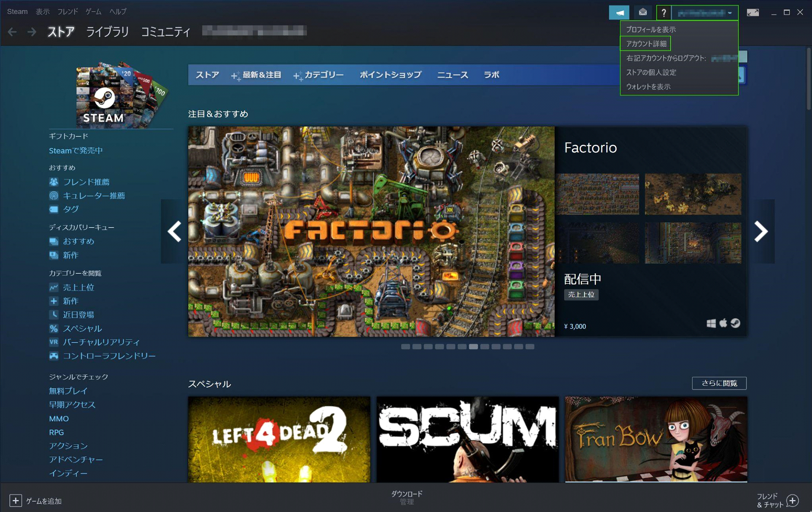Expand the カテゴリー store menu
This screenshot has height=512, width=812.
tap(318, 75)
